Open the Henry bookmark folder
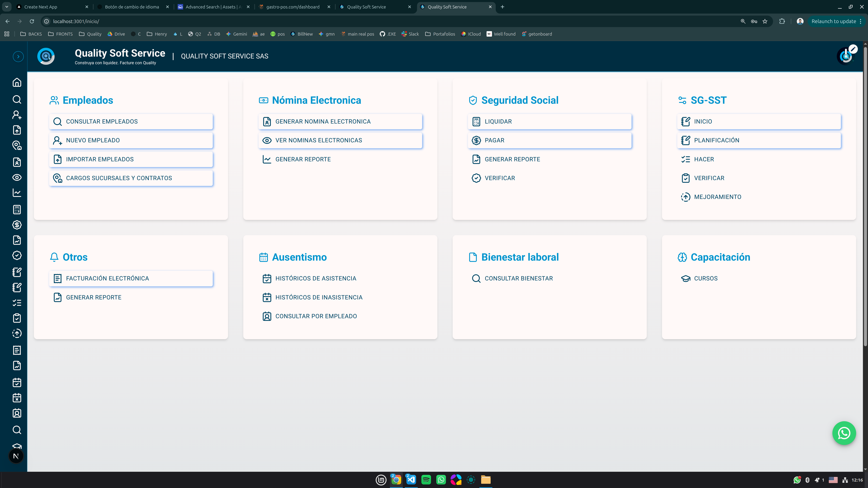Viewport: 868px width, 488px height. point(157,34)
